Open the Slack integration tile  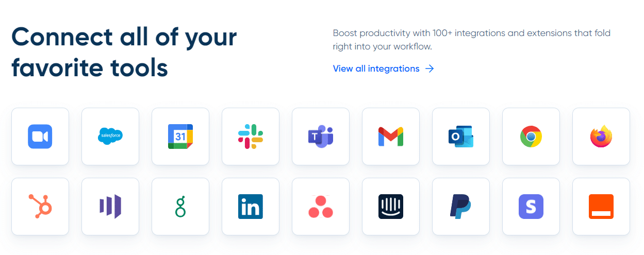click(x=251, y=137)
